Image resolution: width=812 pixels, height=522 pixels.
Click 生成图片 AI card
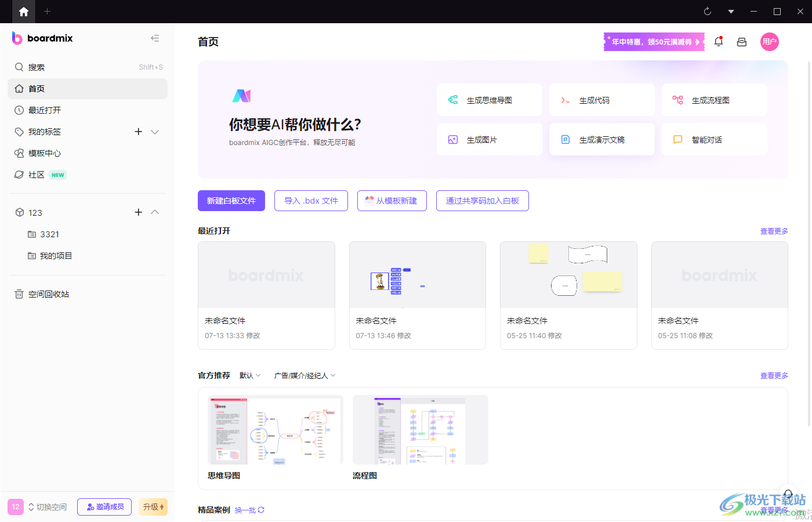pos(490,139)
